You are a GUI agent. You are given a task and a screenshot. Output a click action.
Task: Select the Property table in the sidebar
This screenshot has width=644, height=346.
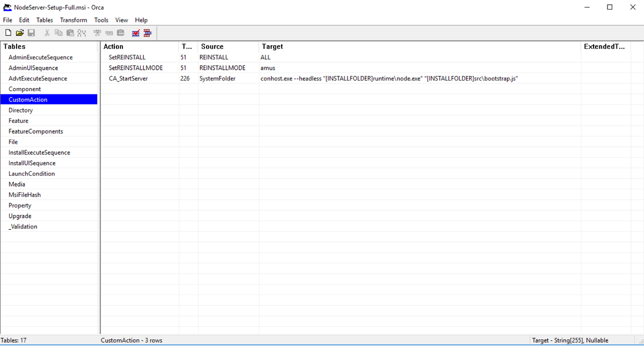20,205
